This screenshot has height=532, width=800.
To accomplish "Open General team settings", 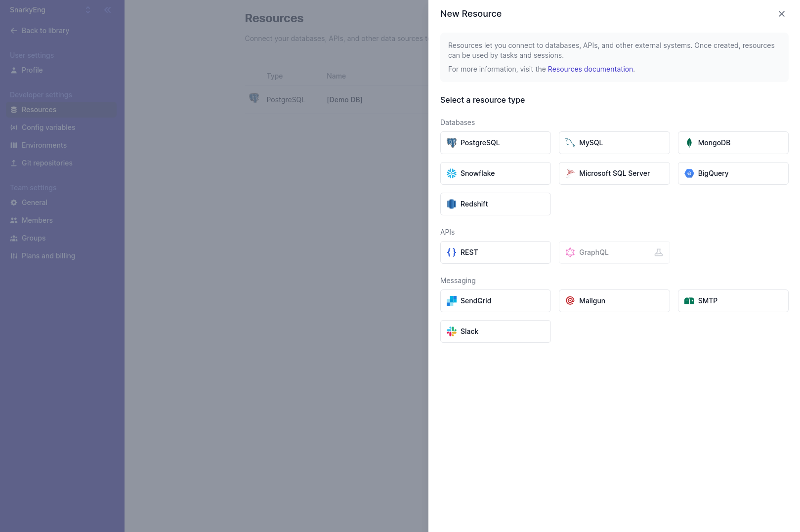I will click(x=61, y=203).
